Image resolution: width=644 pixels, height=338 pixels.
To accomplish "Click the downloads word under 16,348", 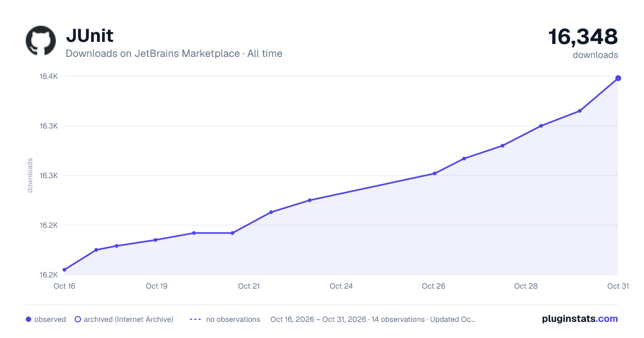I will click(595, 55).
